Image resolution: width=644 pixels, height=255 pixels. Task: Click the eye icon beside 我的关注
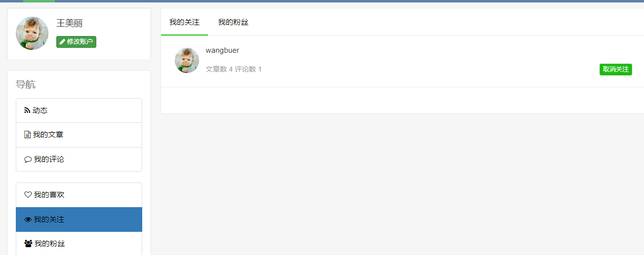click(x=28, y=219)
